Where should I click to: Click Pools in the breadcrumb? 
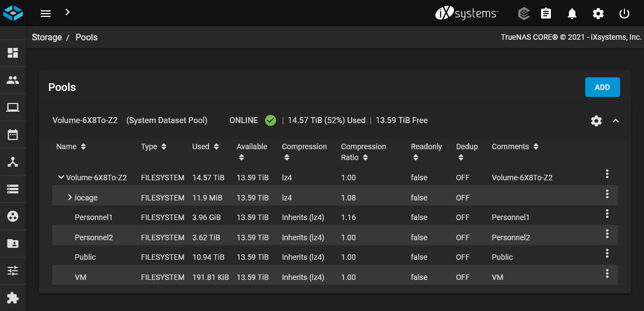click(x=87, y=38)
